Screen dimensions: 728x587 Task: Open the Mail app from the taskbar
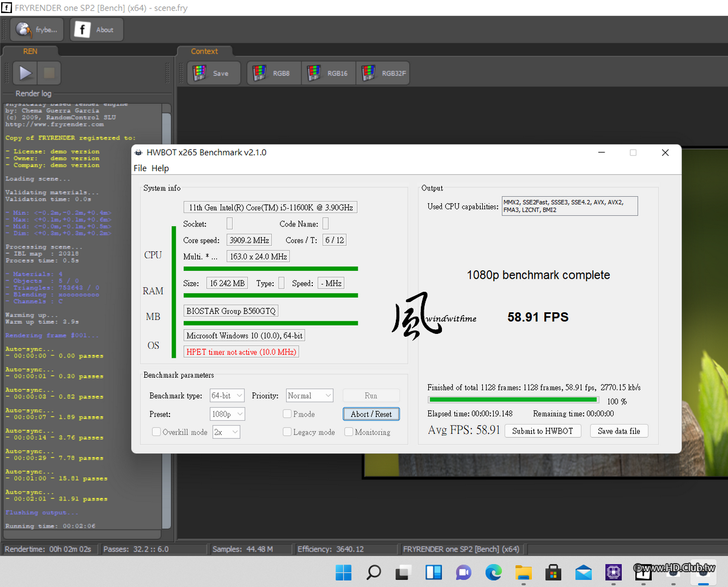click(x=584, y=572)
